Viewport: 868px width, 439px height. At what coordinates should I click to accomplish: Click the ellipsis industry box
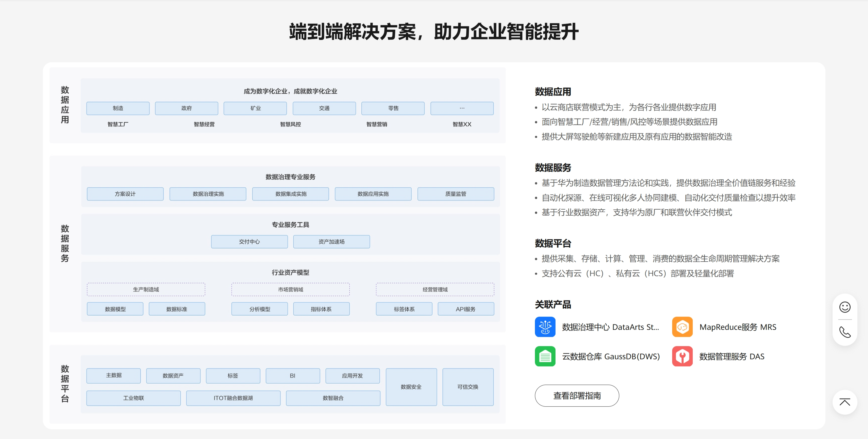click(x=462, y=108)
